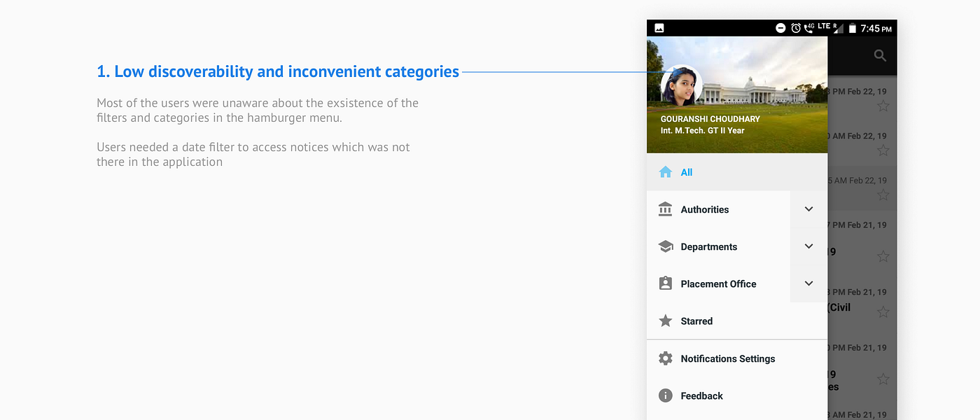Click the Placement Office briefcase icon
The image size is (980, 420).
pos(665,283)
